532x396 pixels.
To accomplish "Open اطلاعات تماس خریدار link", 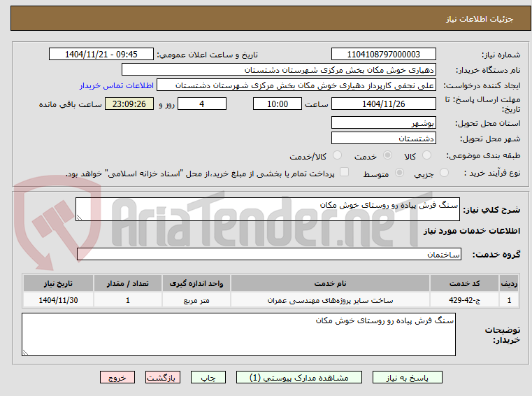I will point(116,85).
